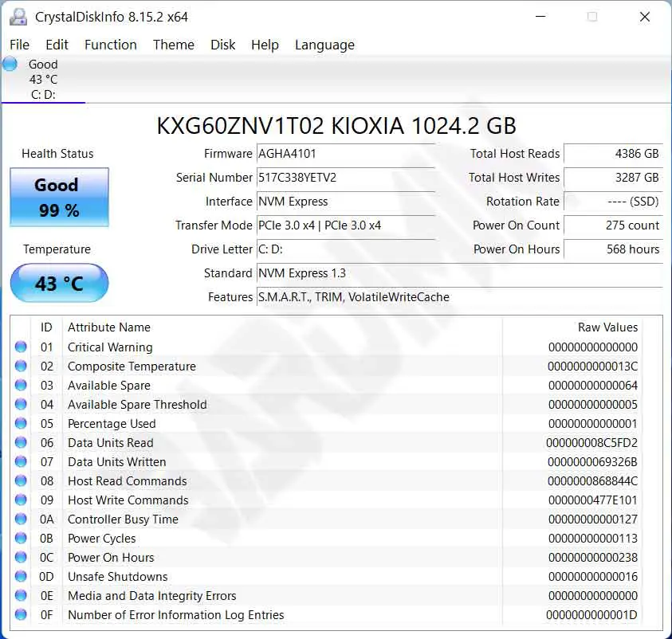Click status orb for Error Information Log Entries row
672x639 pixels.
(x=21, y=614)
